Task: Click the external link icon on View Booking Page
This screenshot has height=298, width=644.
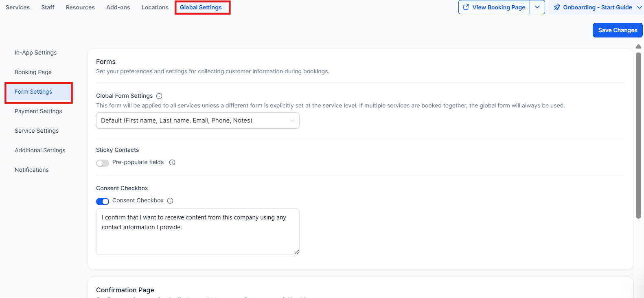Action: 466,7
